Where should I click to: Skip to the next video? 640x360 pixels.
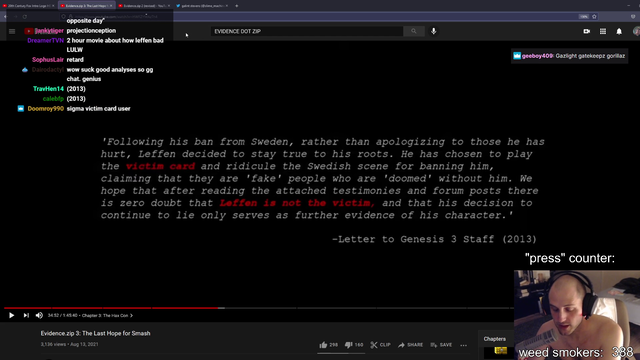tap(26, 316)
